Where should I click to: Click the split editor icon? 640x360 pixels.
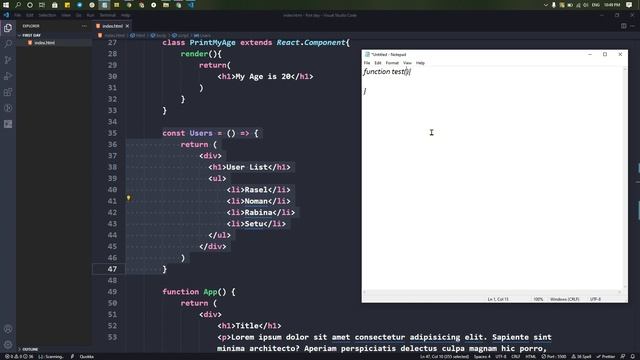[624, 26]
